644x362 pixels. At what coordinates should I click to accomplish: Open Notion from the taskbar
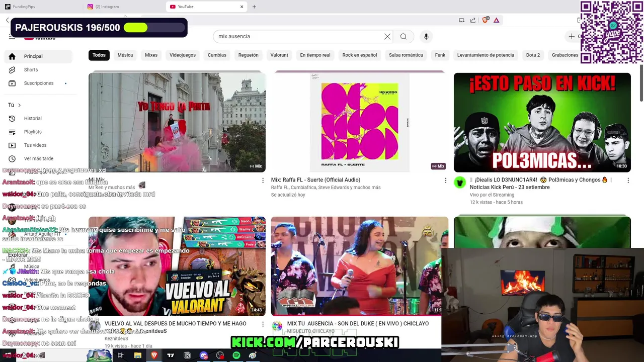(x=187, y=355)
